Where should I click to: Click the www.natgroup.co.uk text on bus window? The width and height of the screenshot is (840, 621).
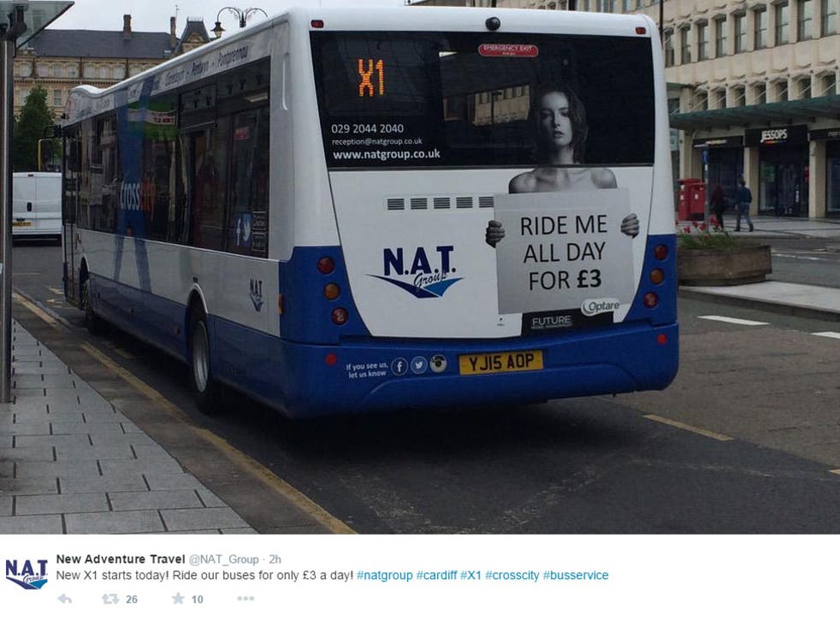pyautogui.click(x=387, y=155)
